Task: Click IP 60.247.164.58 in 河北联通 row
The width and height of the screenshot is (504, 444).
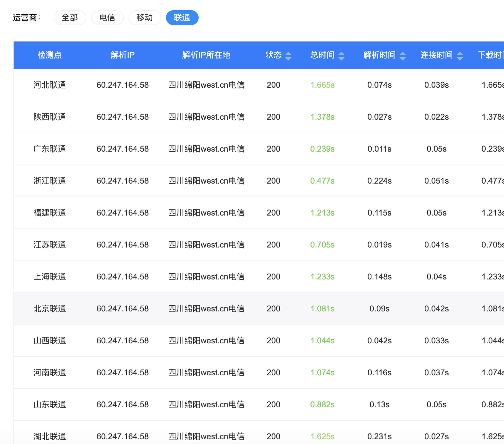Action: [123, 85]
